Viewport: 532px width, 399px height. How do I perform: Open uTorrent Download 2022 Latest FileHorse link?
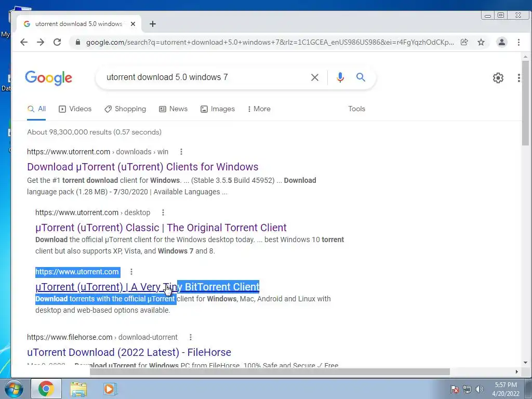click(129, 352)
